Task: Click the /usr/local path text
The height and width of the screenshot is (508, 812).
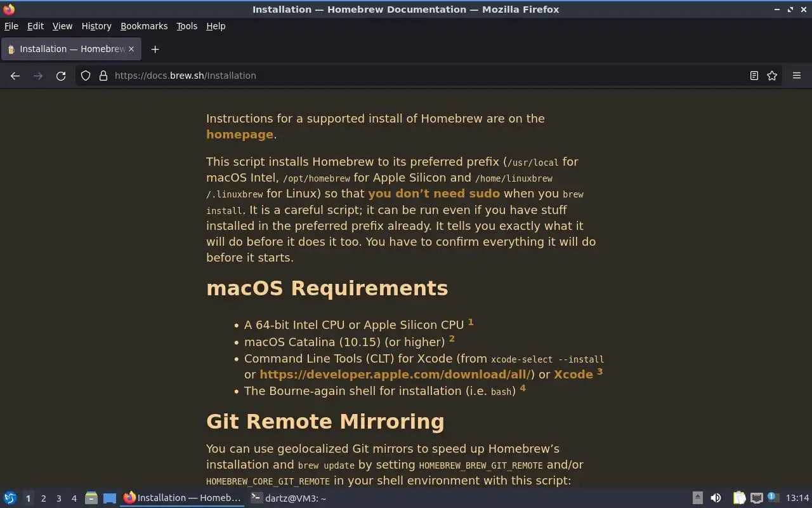Action: 533,163
